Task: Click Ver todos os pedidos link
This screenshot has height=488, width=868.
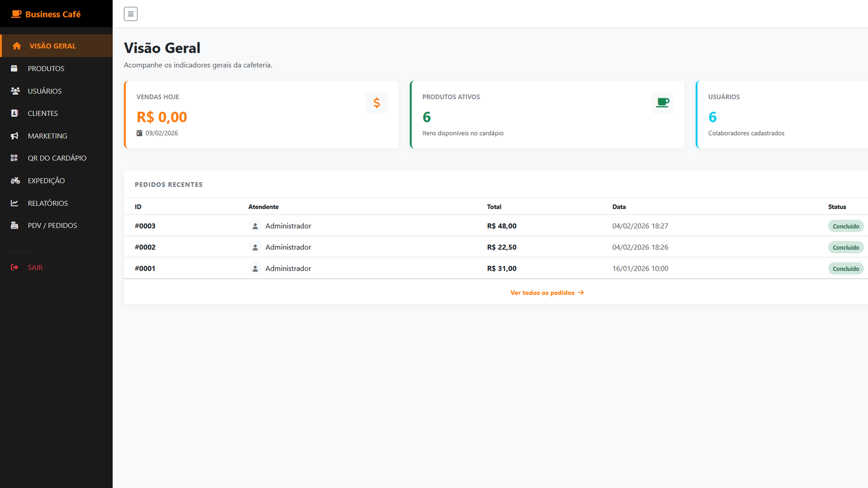Action: coord(547,292)
